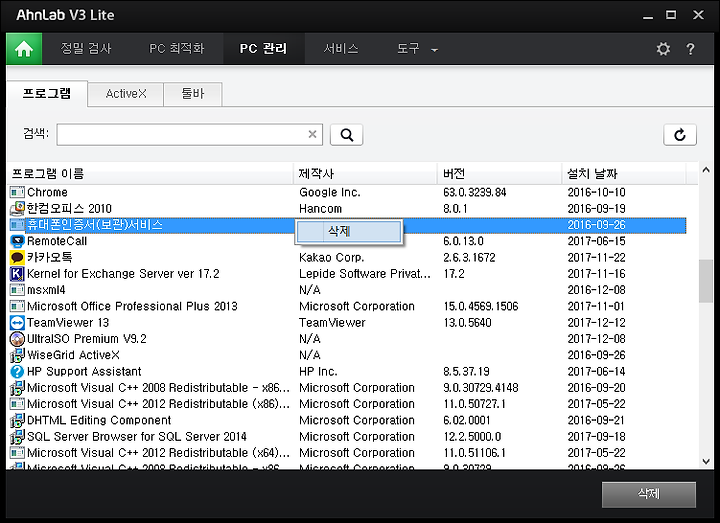The width and height of the screenshot is (720, 523).
Task: Click the bottom 삭제 button
Action: click(648, 494)
